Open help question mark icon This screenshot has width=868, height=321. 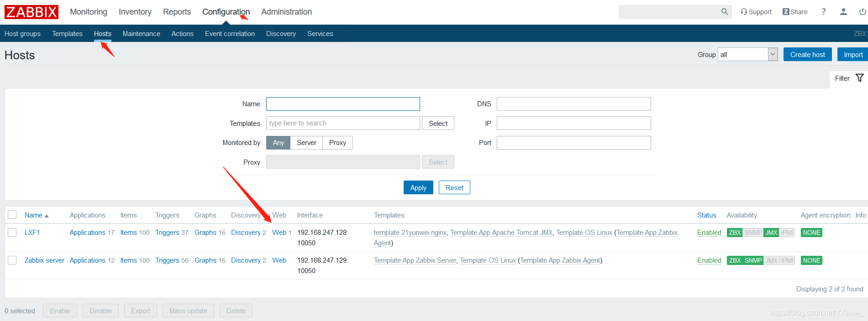(x=824, y=12)
